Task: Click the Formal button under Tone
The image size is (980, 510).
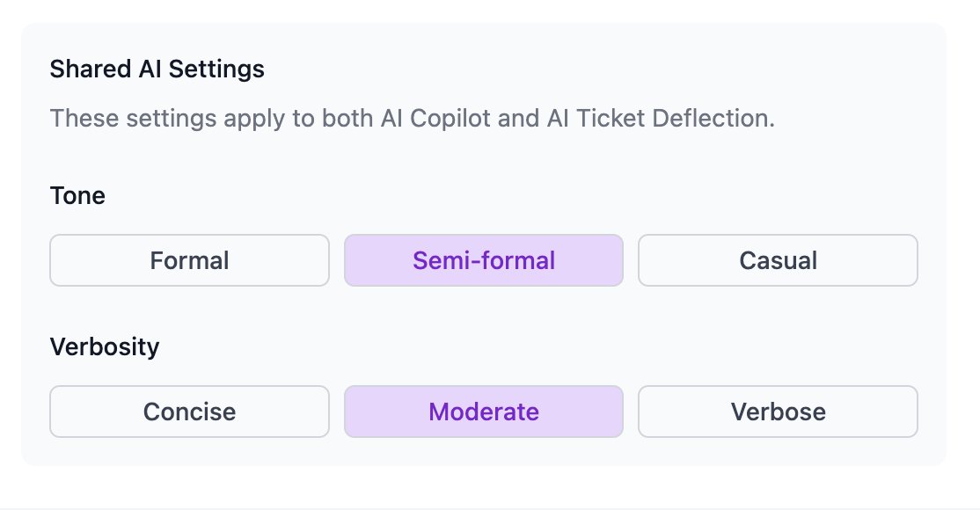Action: (189, 260)
